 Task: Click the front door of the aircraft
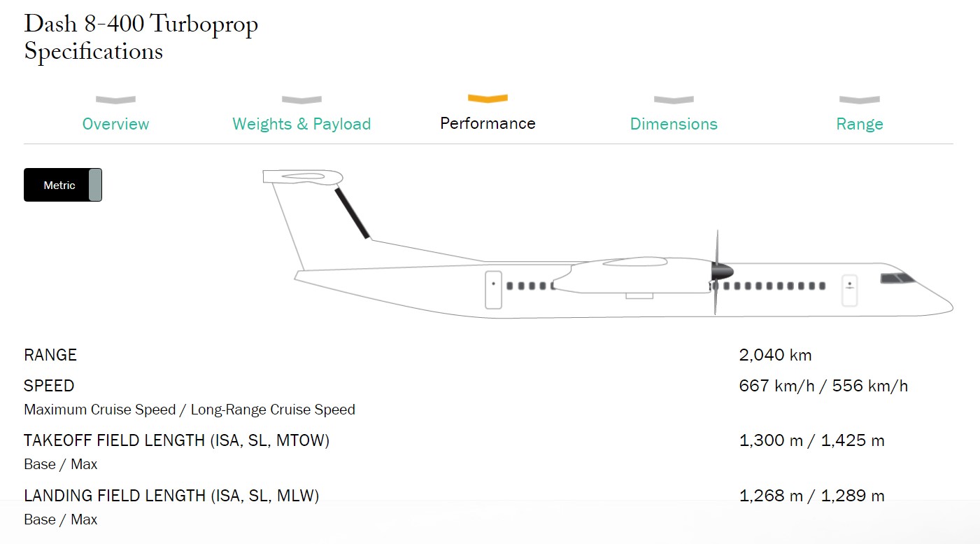pyautogui.click(x=849, y=289)
